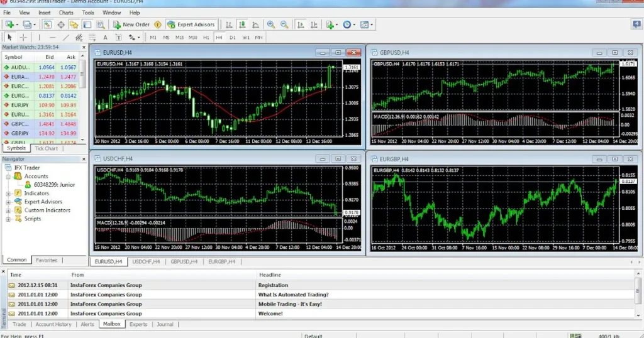644x338 pixels.
Task: Select the EURJPY row in Market Watch
Action: [40, 105]
